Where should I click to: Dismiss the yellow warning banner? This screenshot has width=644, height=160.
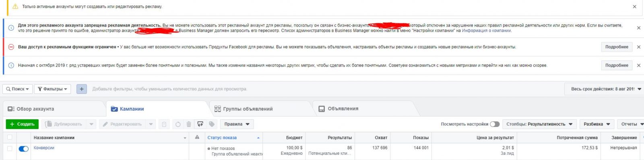tap(634, 6)
